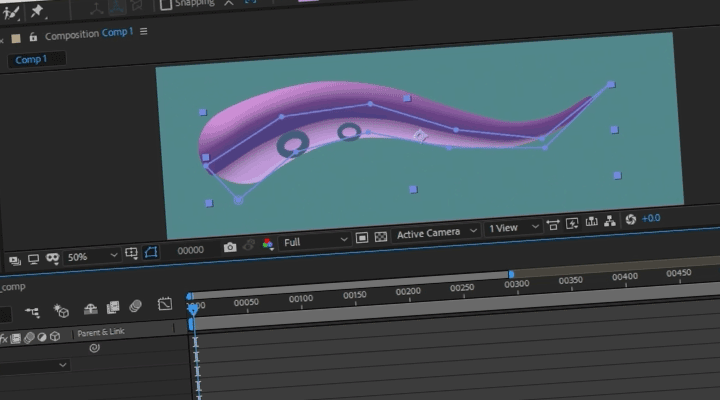Select the Puppet Pin tool
The width and height of the screenshot is (720, 400).
37,11
